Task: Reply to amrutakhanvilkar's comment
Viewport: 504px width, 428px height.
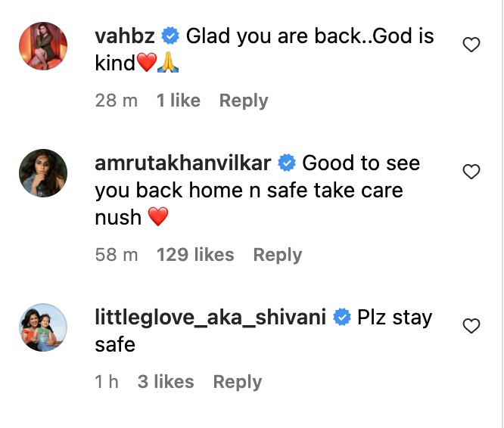Action: [278, 256]
